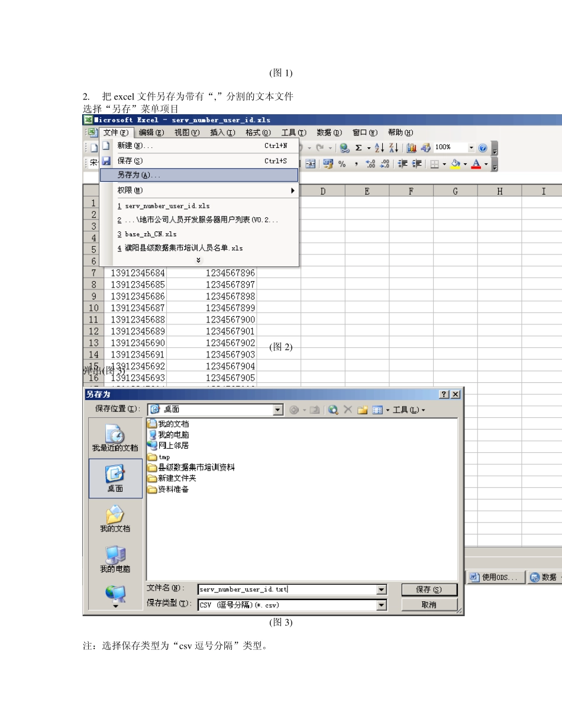This screenshot has height=728, width=562.
Task: Open the Fill Color dropdown arrow
Action: pos(465,164)
